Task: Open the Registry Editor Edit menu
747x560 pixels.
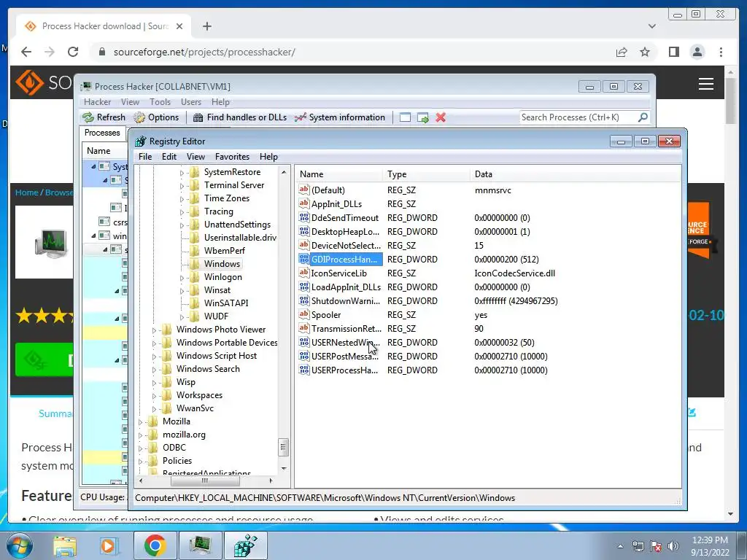Action: [169, 157]
